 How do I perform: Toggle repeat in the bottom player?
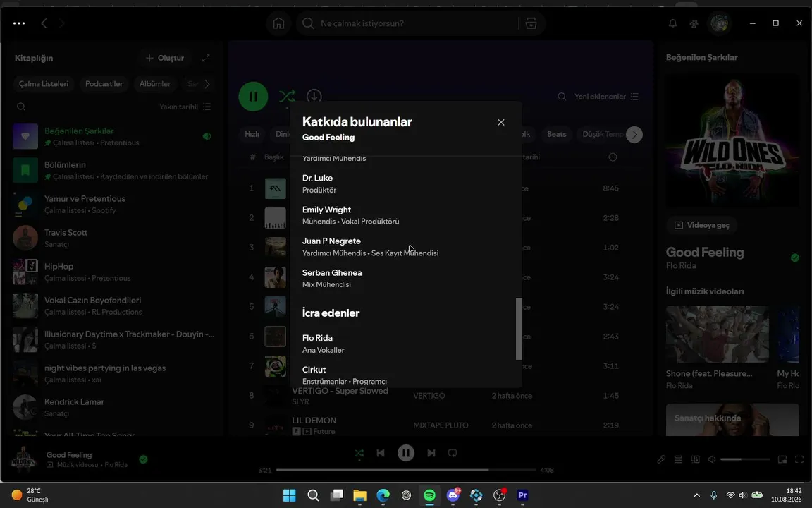click(453, 453)
